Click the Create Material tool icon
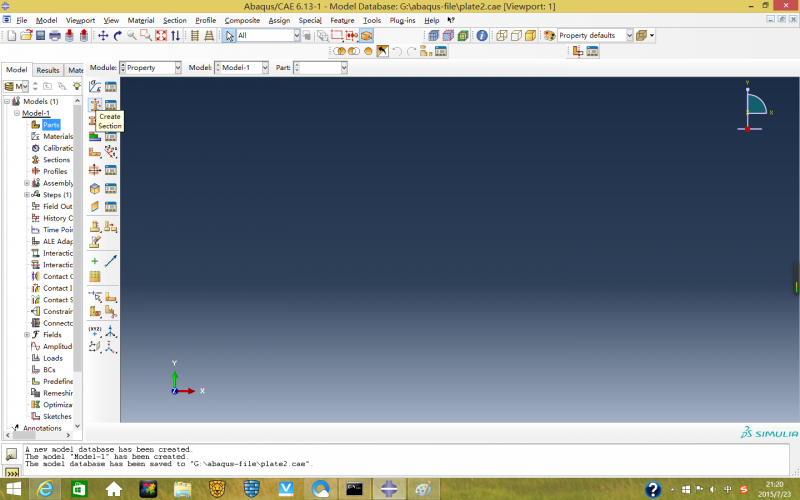The width and height of the screenshot is (800, 500). click(95, 87)
